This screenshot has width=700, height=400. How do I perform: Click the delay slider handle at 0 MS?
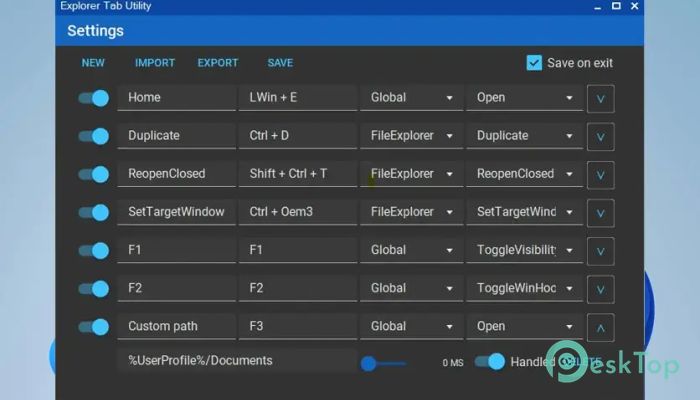coord(368,363)
